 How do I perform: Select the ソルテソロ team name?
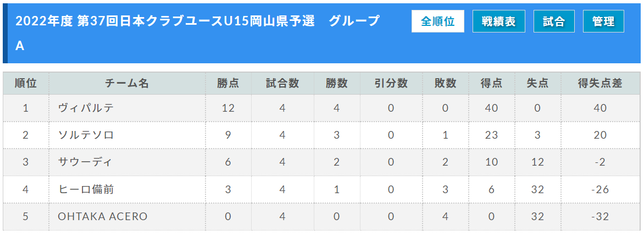tap(85, 135)
